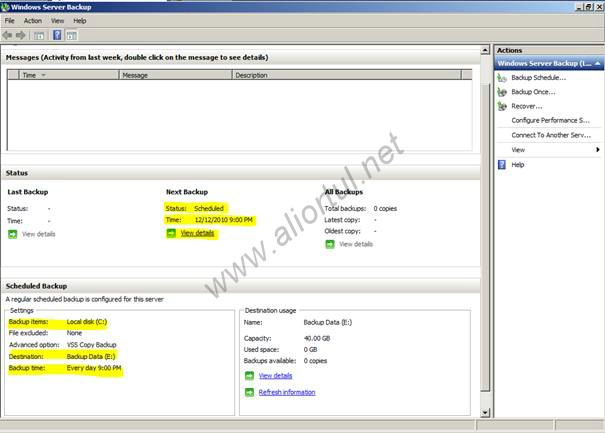Viewport: 605px width, 433px height.
Task: Collapse the Windows Server Backup actions header
Action: pos(598,63)
